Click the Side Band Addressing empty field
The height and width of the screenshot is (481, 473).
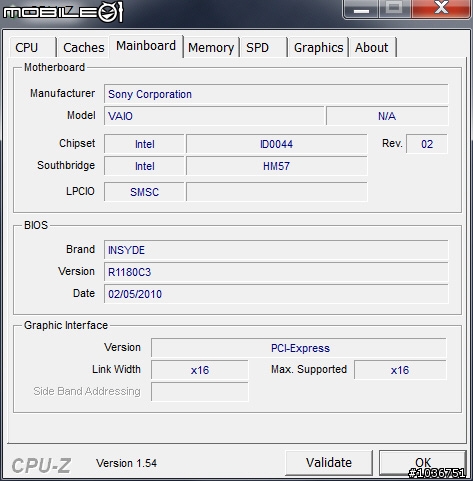tap(200, 392)
